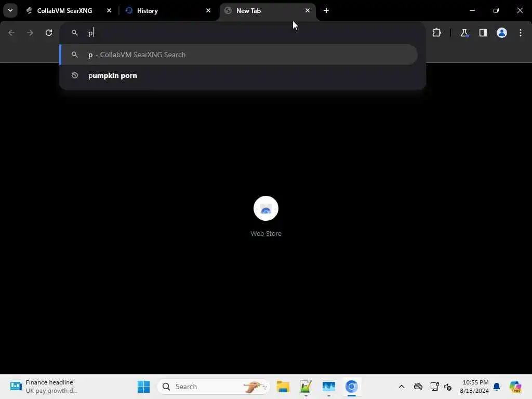Minimize the browser window
Image resolution: width=532 pixels, height=399 pixels.
pos(472,10)
